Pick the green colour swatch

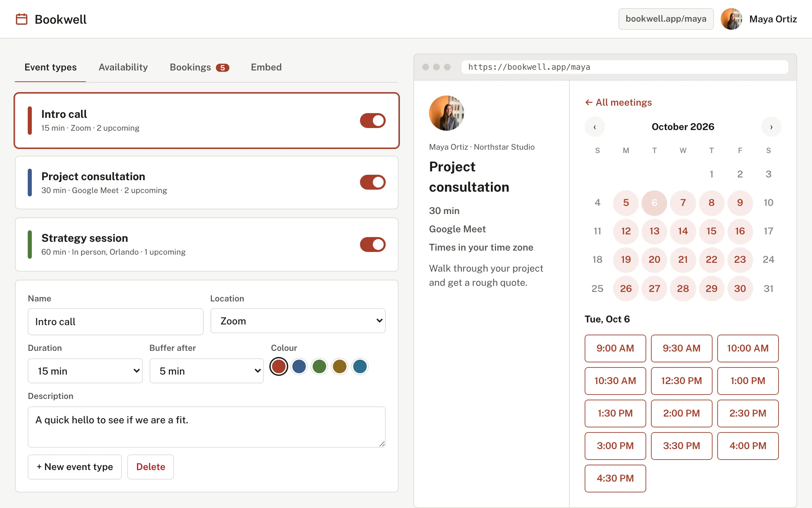[x=319, y=366]
